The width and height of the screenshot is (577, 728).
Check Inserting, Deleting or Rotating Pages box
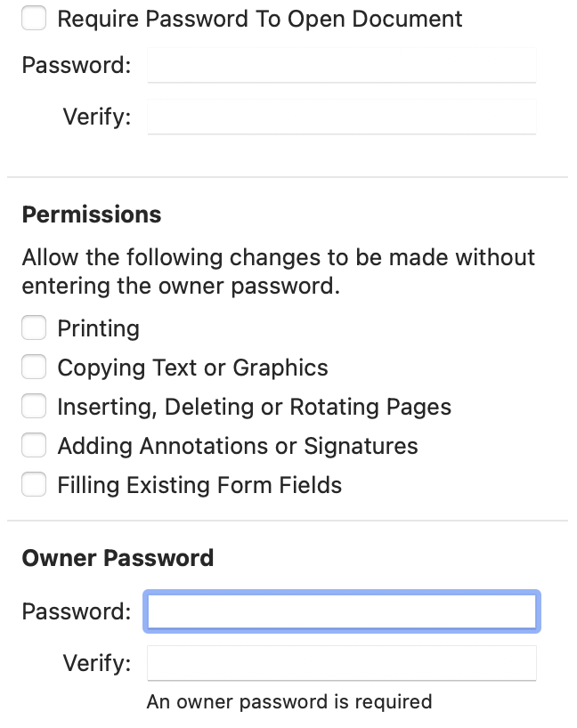point(34,407)
